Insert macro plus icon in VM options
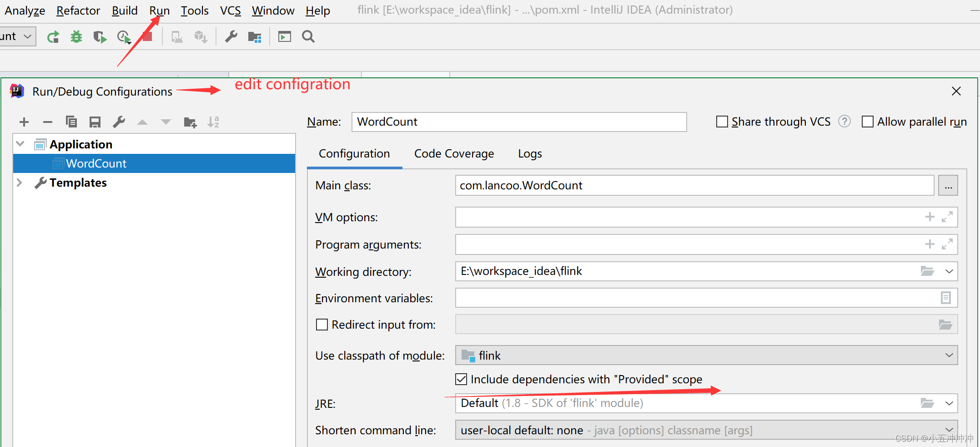The width and height of the screenshot is (980, 447). point(930,217)
